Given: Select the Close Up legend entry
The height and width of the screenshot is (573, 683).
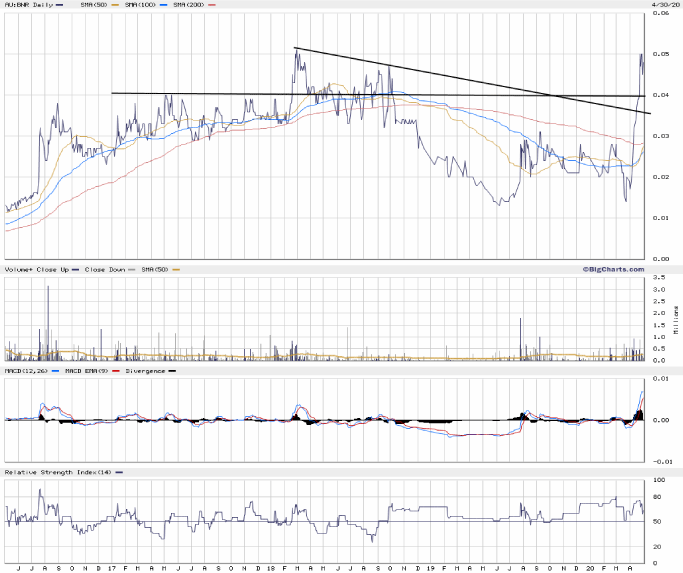Looking at the screenshot, I should click(58, 269).
